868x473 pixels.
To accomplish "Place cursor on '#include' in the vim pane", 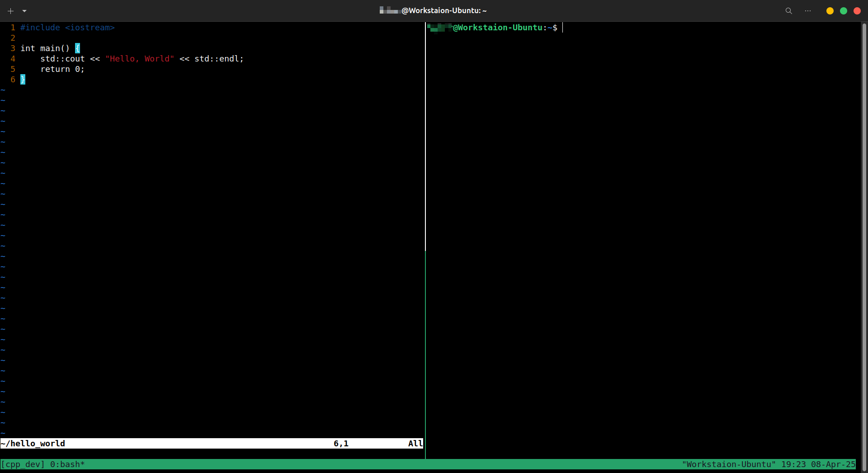I will click(40, 28).
